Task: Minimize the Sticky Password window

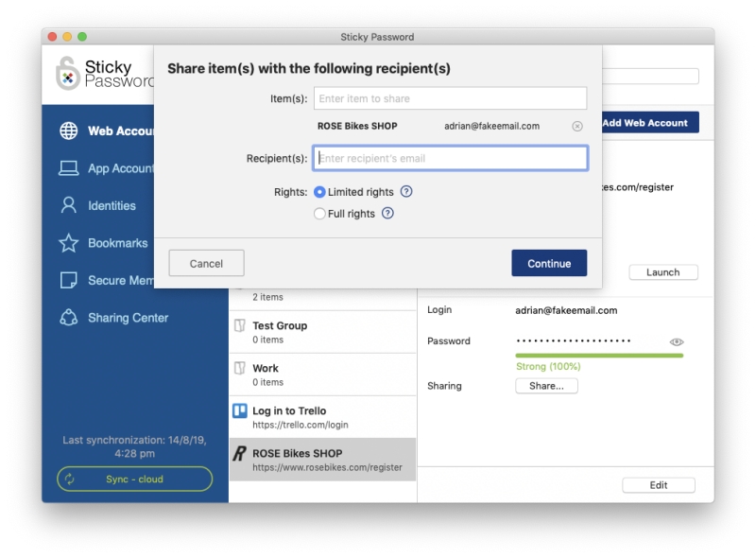Action: [67, 37]
